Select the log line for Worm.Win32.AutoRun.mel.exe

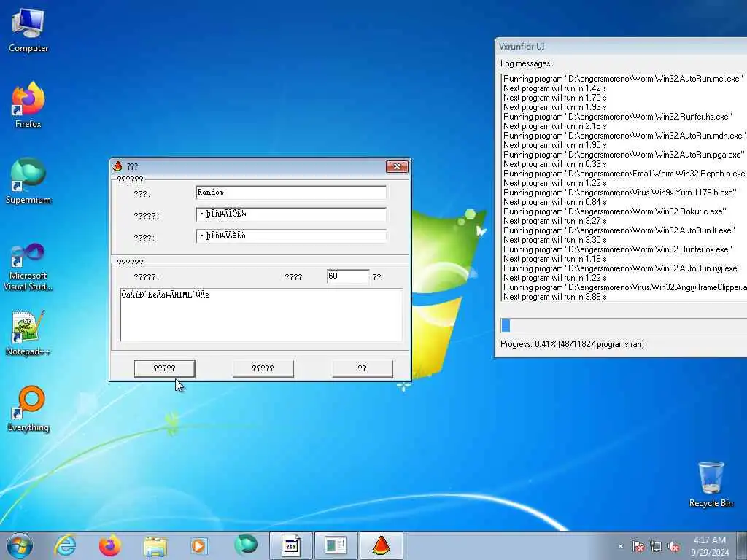pyautogui.click(x=624, y=79)
